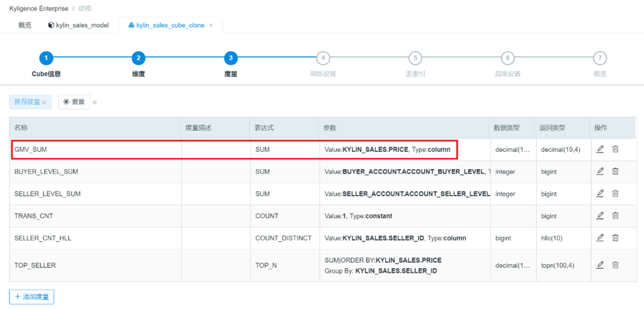
Task: Click the 重置 reset button
Action: [x=74, y=102]
